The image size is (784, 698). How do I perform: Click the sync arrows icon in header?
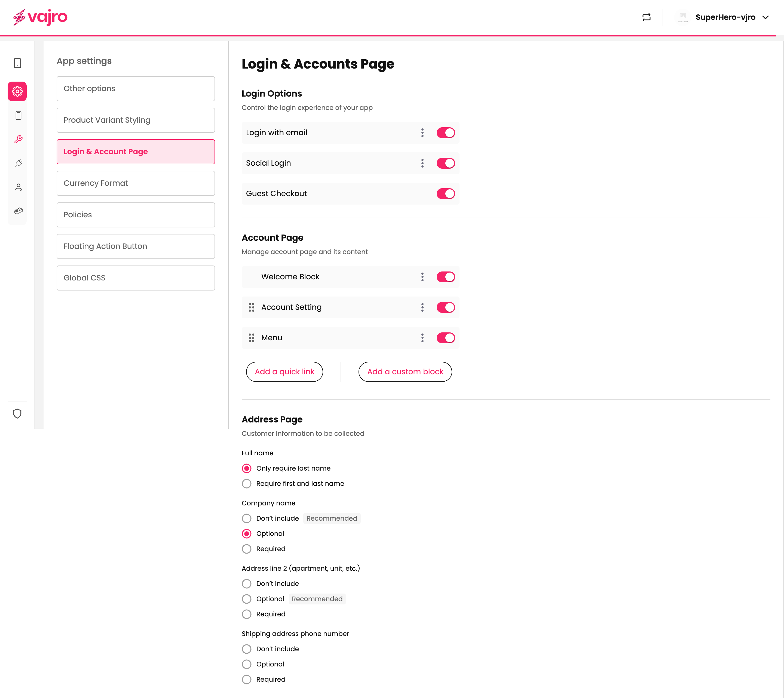646,17
